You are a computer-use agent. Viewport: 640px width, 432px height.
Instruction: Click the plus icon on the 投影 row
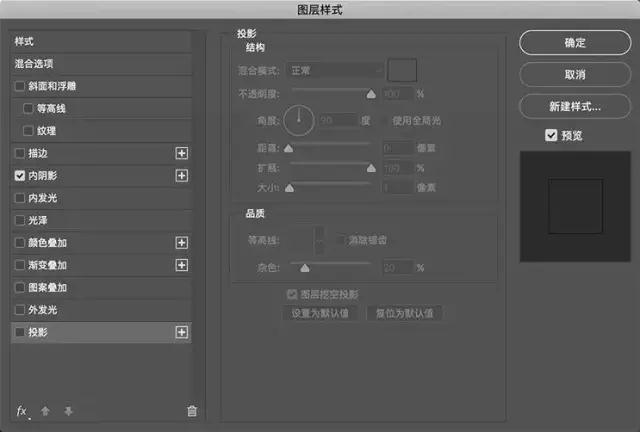pyautogui.click(x=181, y=332)
